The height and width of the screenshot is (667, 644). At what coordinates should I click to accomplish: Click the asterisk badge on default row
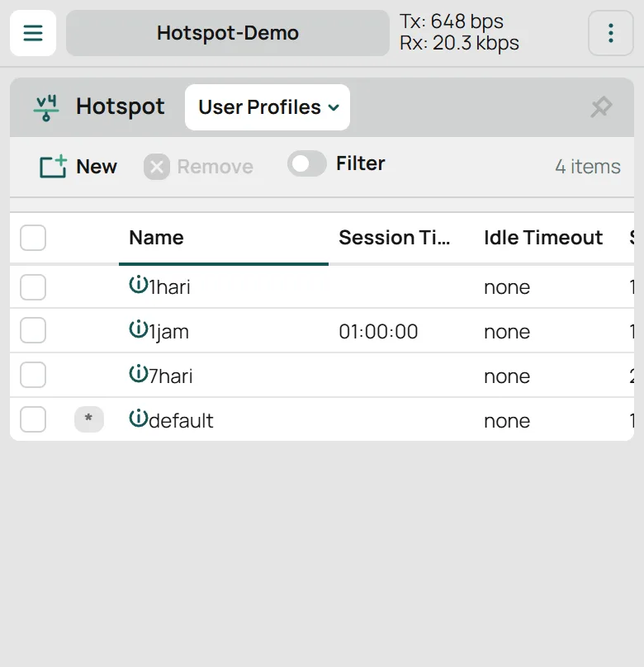[89, 419]
